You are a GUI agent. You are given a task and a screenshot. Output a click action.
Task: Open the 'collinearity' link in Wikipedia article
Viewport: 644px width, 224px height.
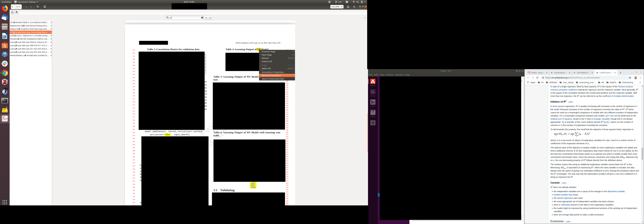565,205
